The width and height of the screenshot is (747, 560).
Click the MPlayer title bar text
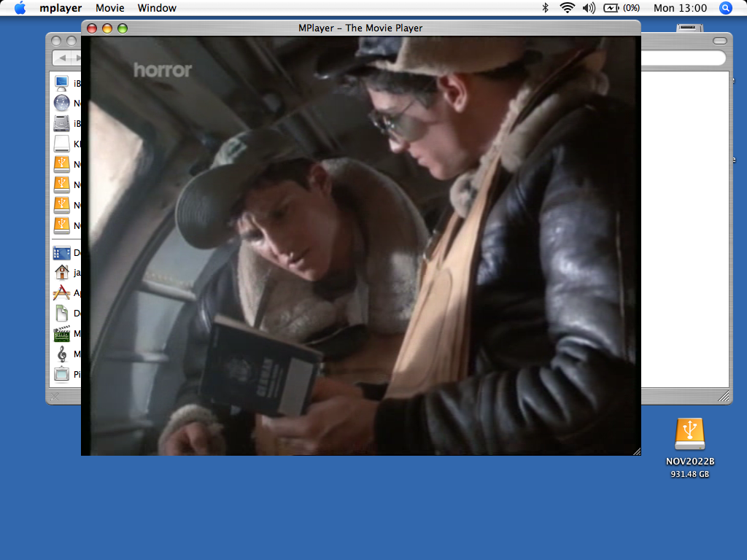tap(360, 28)
